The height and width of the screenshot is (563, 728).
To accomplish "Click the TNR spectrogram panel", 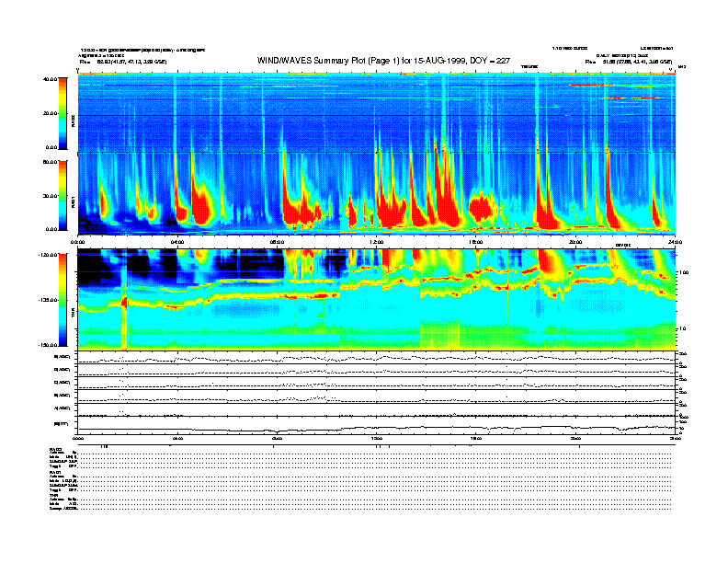I will coord(377,300).
